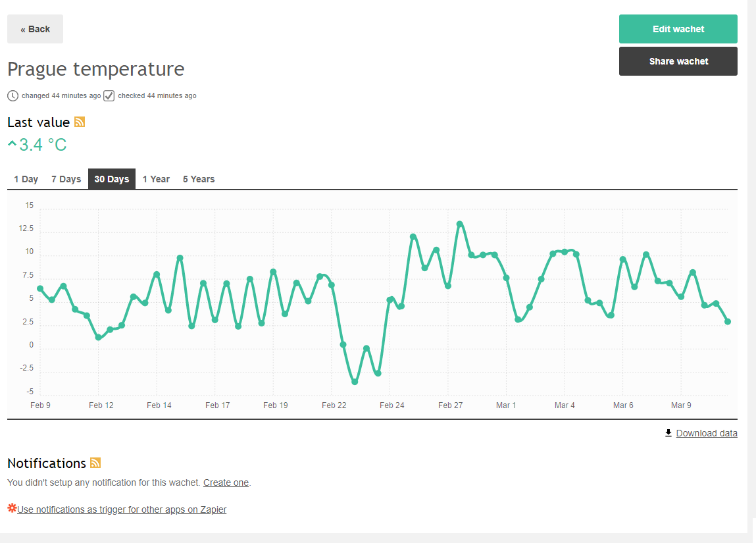Click the download arrow icon
The height and width of the screenshot is (543, 756).
[x=668, y=432]
